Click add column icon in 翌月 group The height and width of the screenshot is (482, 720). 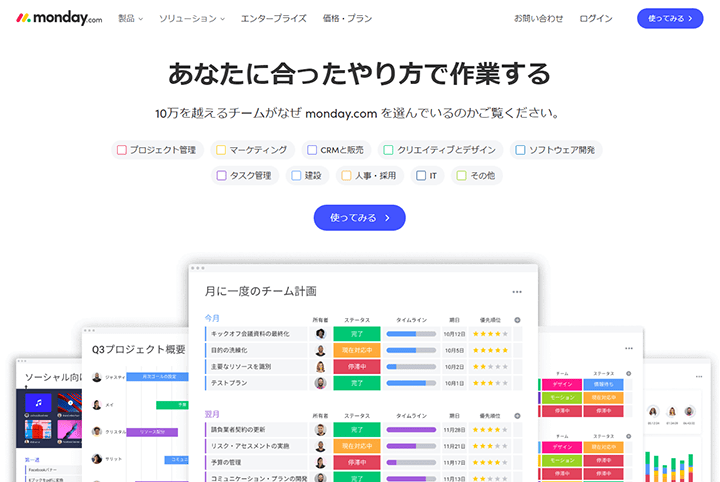pos(518,416)
